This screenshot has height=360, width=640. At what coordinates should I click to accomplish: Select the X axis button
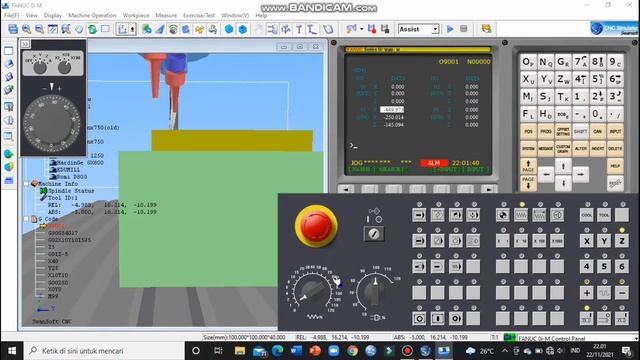(587, 241)
